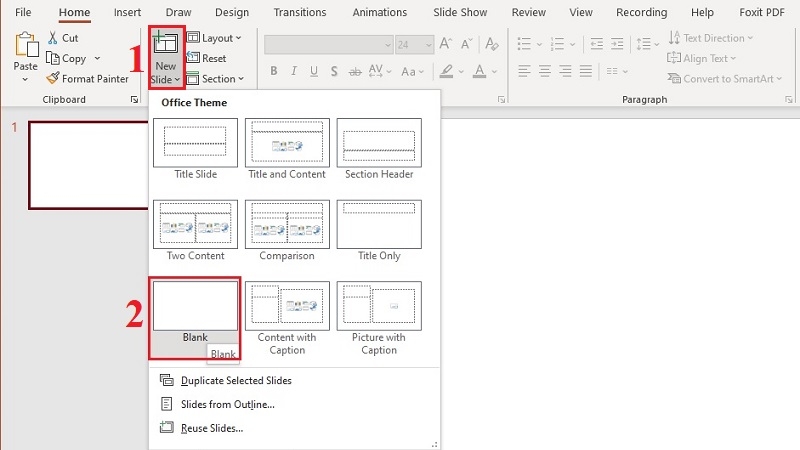Choose the Content with Caption layout

[x=287, y=318]
